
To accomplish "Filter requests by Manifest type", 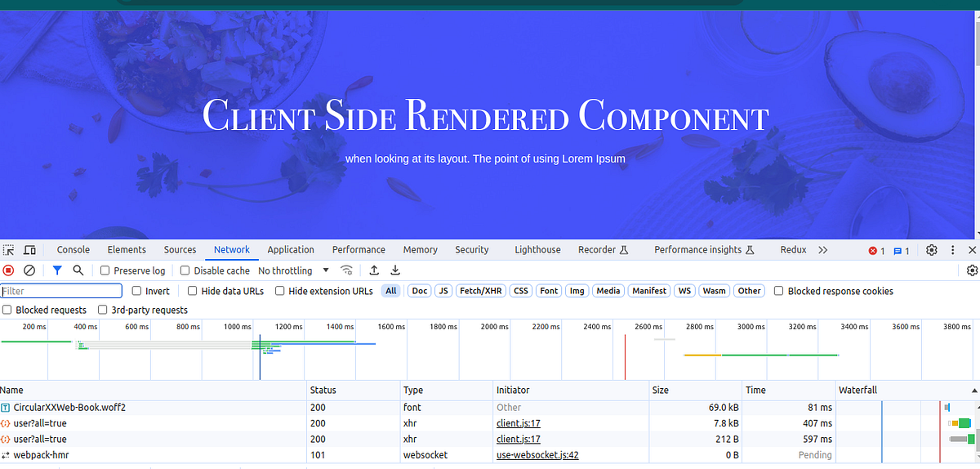I will (649, 291).
